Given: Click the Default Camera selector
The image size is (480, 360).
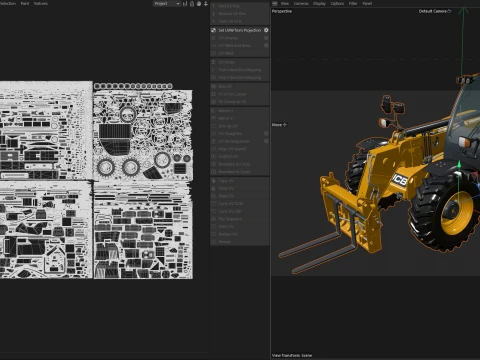Looking at the screenshot, I should tap(435, 11).
